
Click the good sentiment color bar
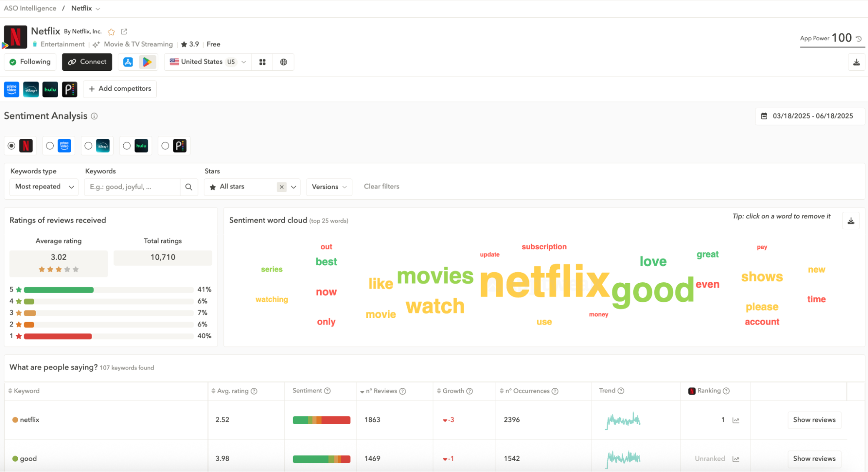[321, 459]
